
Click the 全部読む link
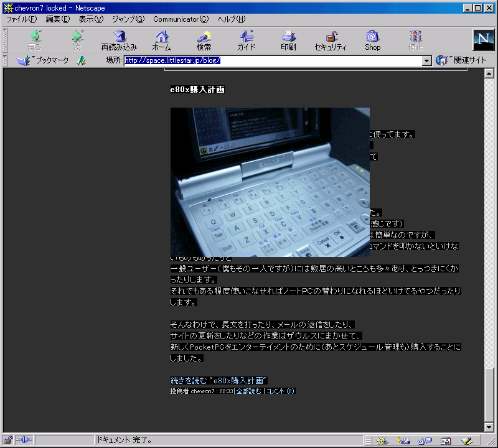248,391
